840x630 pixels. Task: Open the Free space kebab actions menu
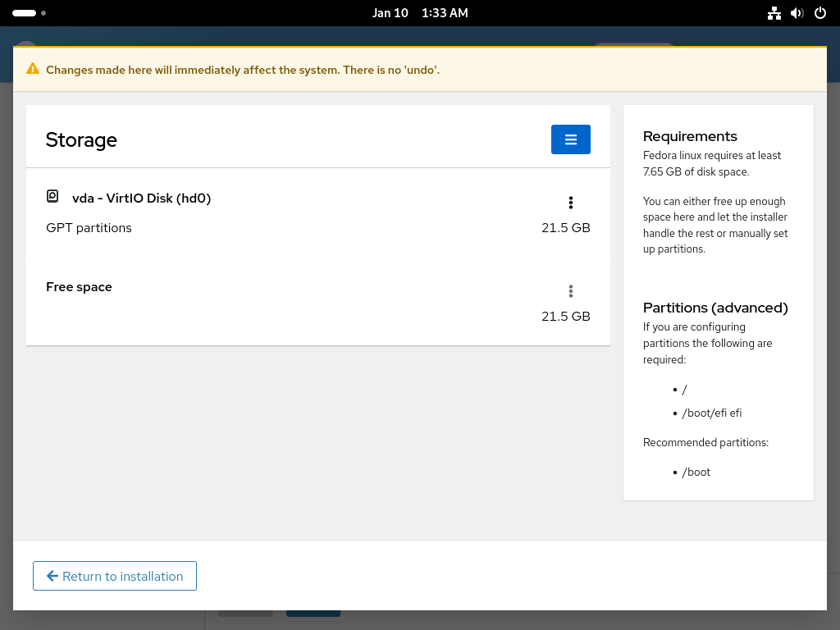click(571, 291)
